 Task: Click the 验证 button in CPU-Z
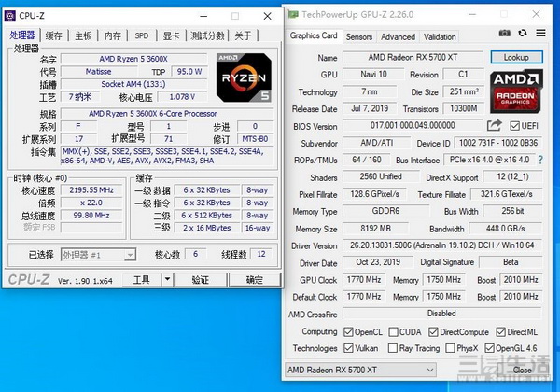201,280
